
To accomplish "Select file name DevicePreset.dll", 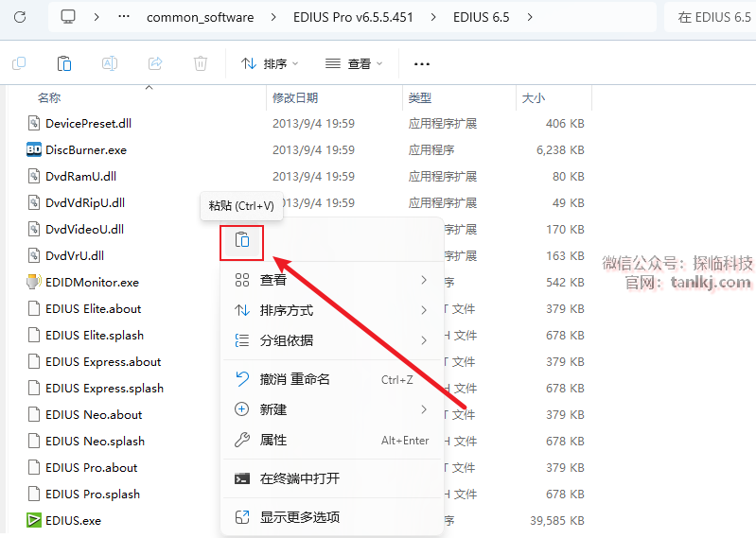I will [x=88, y=123].
